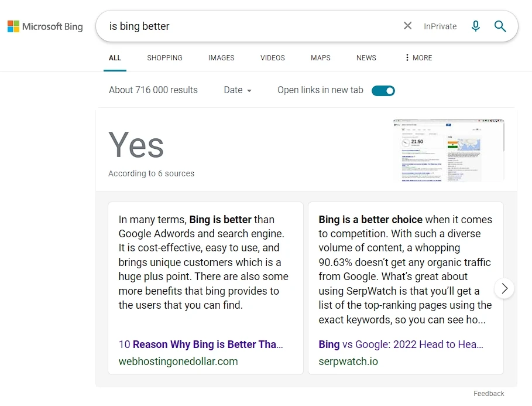Click the next arrow in the sources carousel
Screen dimensions: 532x406
click(x=504, y=288)
